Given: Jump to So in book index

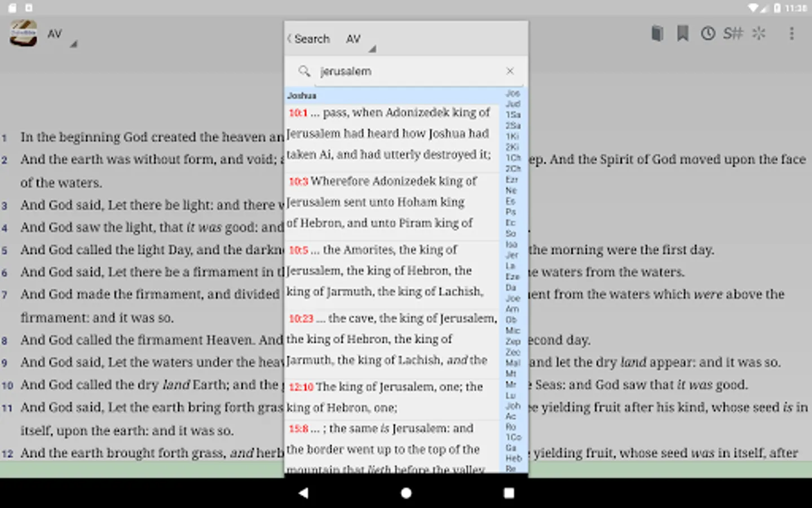Looking at the screenshot, I should pyautogui.click(x=510, y=233).
